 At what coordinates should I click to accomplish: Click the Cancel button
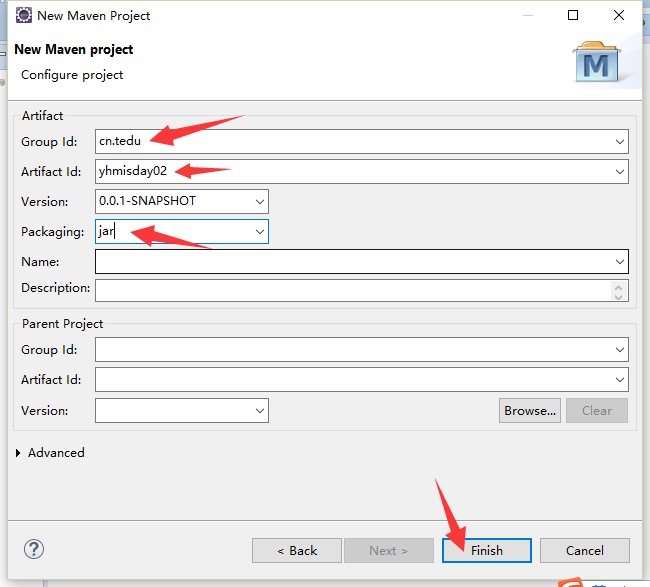[x=585, y=551]
